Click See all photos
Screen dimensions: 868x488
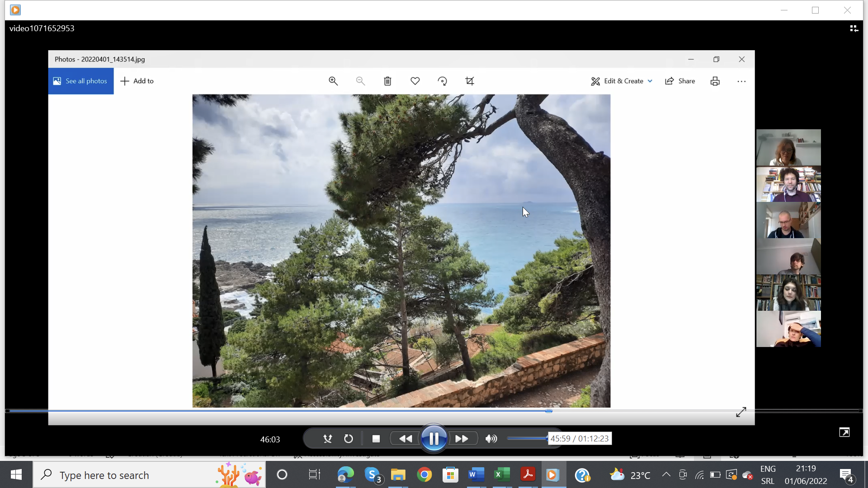81,81
